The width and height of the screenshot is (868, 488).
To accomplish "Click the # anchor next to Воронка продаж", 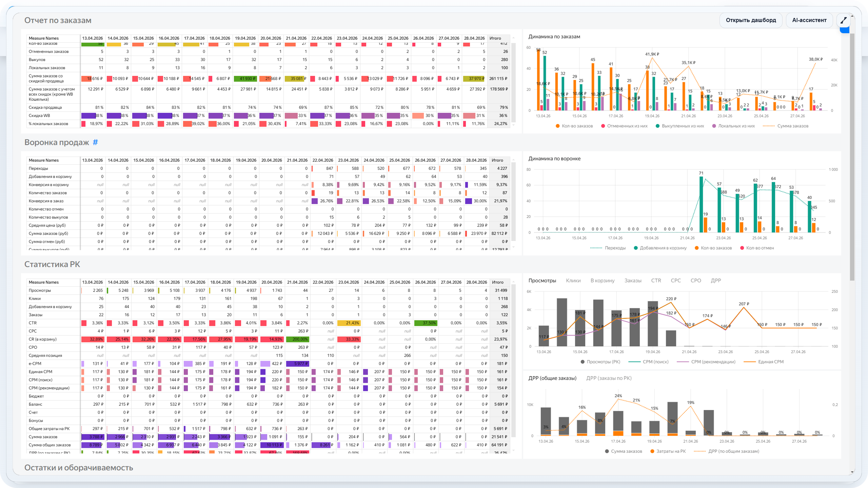I will (95, 142).
